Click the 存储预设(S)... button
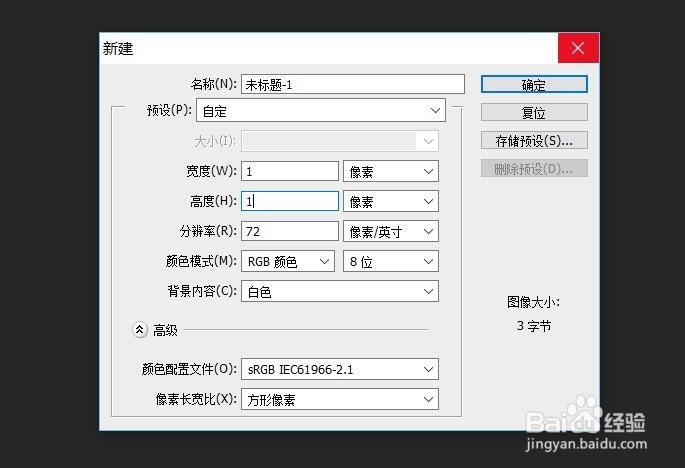The width and height of the screenshot is (685, 468). tap(534, 140)
